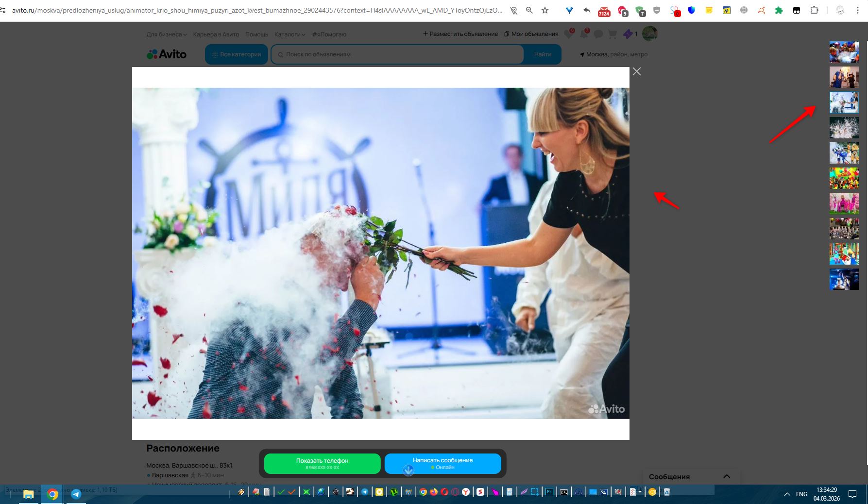Open the Chrome extensions puzzle menu

coord(814,10)
